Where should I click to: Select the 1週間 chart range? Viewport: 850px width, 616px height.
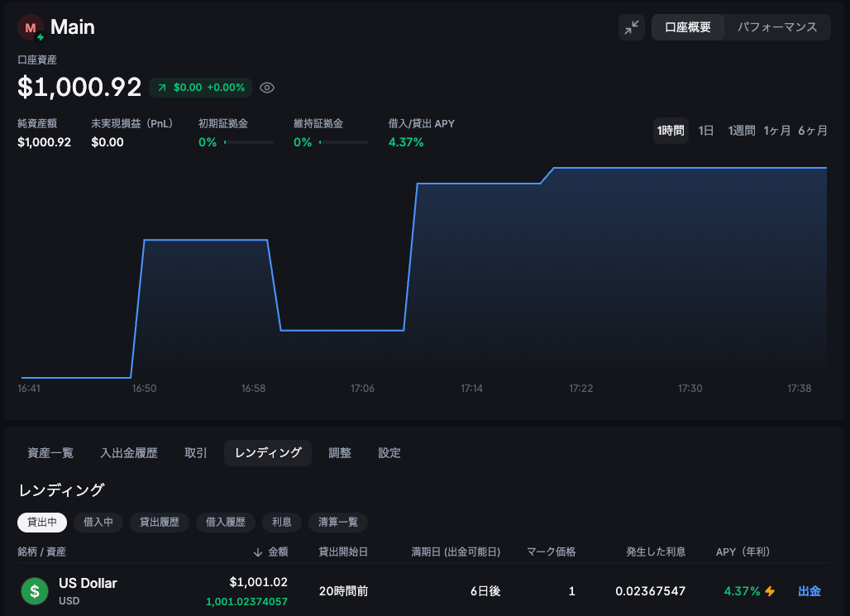coord(741,131)
